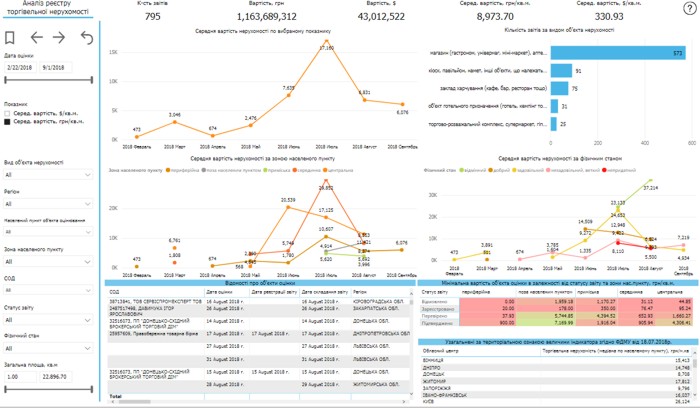This screenshot has width=700, height=408.
Task: Click the 1,163,689,312 total value card
Action: (267, 17)
